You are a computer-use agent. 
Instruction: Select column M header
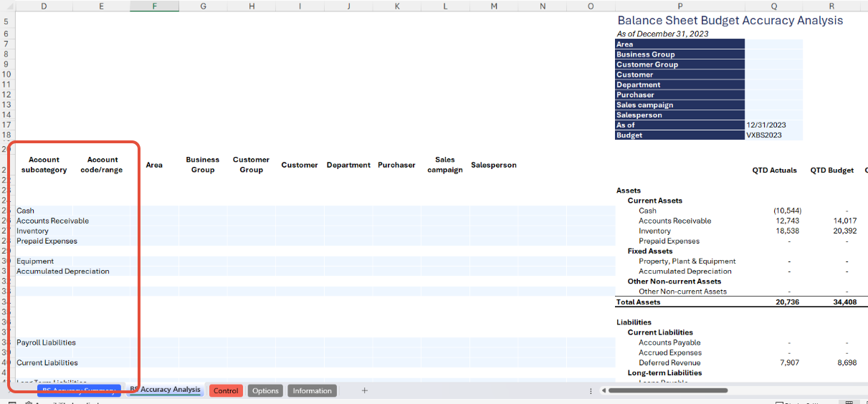coord(494,6)
